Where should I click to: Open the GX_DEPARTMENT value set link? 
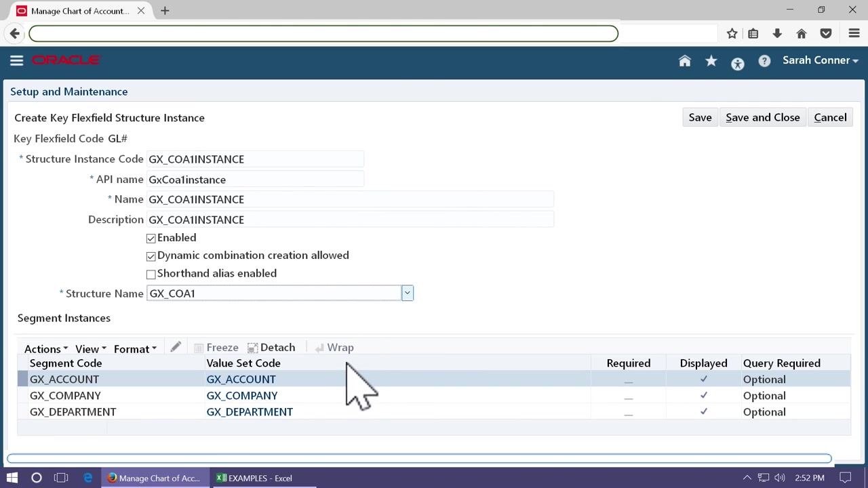[x=250, y=412]
